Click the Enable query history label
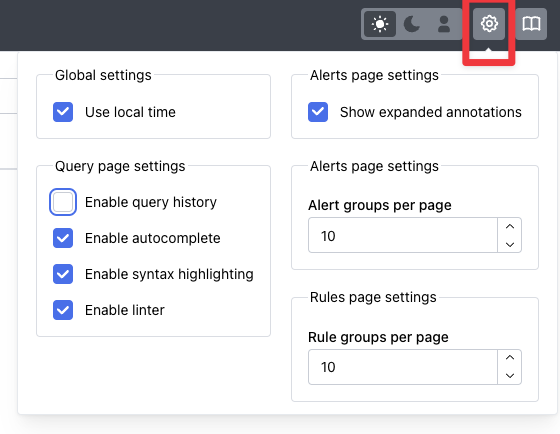Image resolution: width=560 pixels, height=434 pixels. (x=151, y=202)
